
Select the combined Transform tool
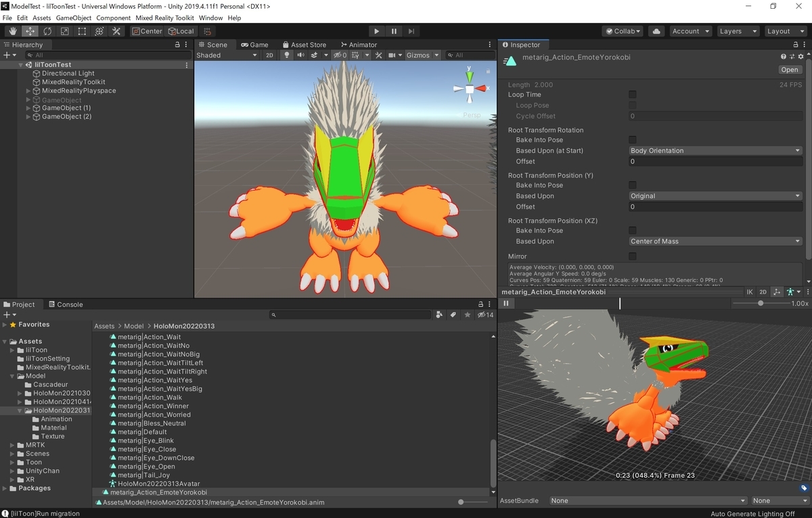(99, 31)
